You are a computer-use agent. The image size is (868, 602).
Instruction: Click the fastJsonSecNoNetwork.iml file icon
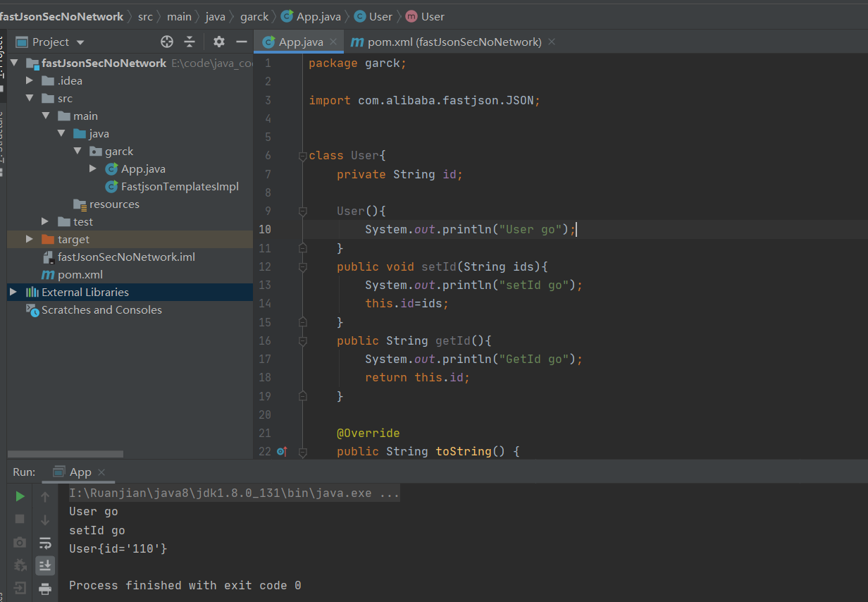(x=48, y=257)
